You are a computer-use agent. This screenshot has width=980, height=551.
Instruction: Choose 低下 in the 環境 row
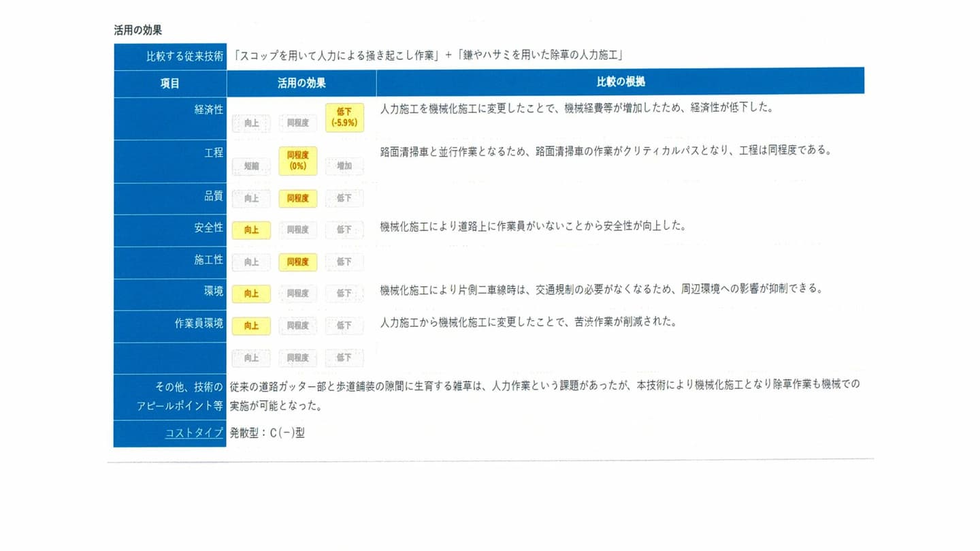(x=344, y=294)
